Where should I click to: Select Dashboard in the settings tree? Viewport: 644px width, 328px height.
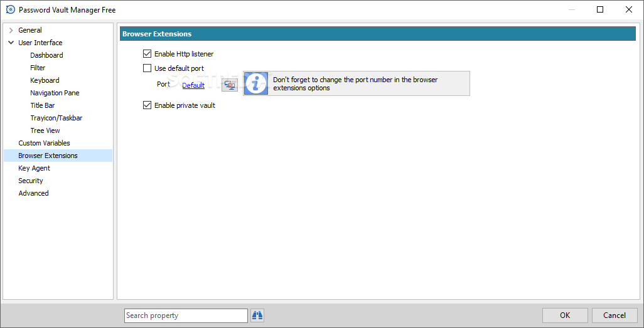coord(46,55)
